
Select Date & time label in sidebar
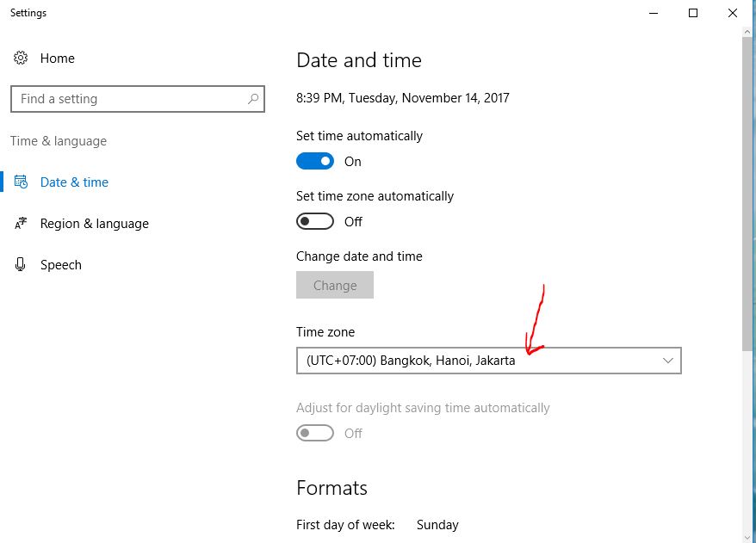click(x=74, y=182)
